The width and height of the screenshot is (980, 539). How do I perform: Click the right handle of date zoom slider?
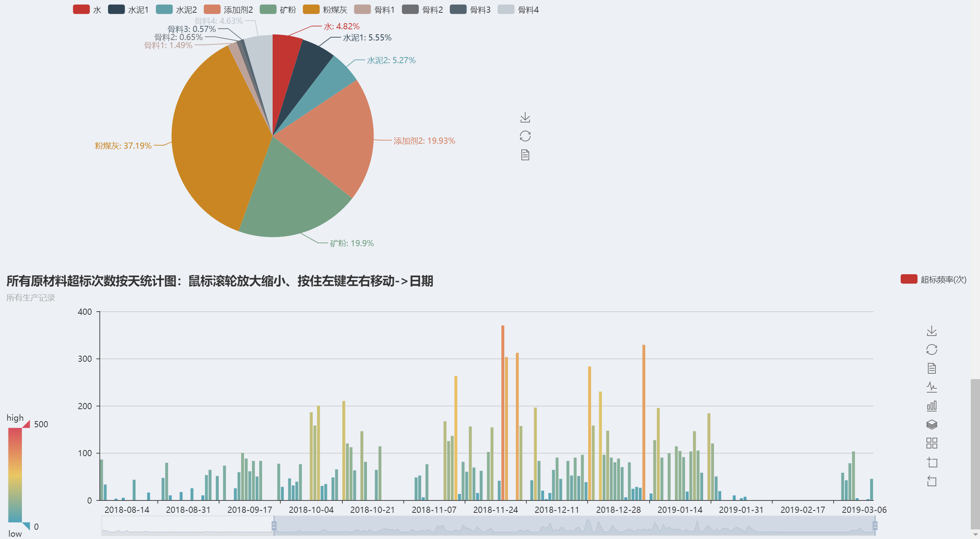[x=874, y=526]
